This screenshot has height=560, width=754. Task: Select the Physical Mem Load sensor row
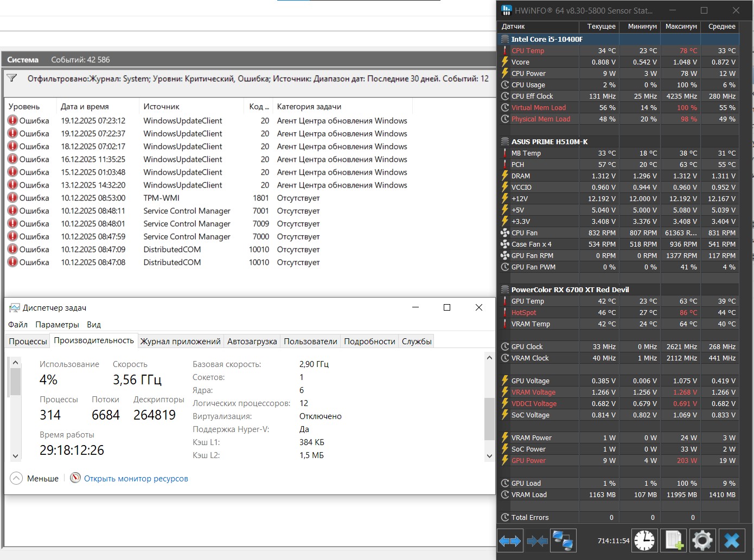pos(618,119)
